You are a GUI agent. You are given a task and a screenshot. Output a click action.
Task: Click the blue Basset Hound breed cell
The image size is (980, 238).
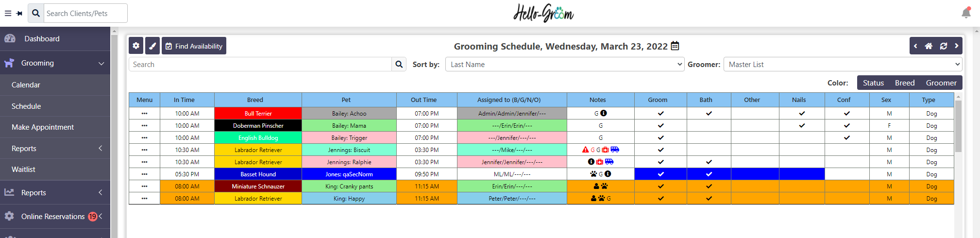(258, 174)
